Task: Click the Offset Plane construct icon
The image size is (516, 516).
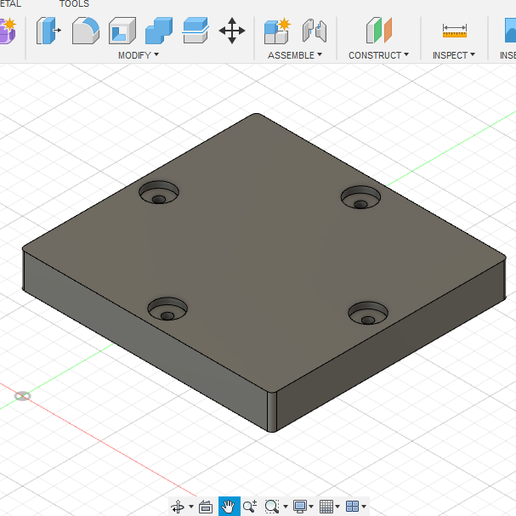Action: (379, 31)
